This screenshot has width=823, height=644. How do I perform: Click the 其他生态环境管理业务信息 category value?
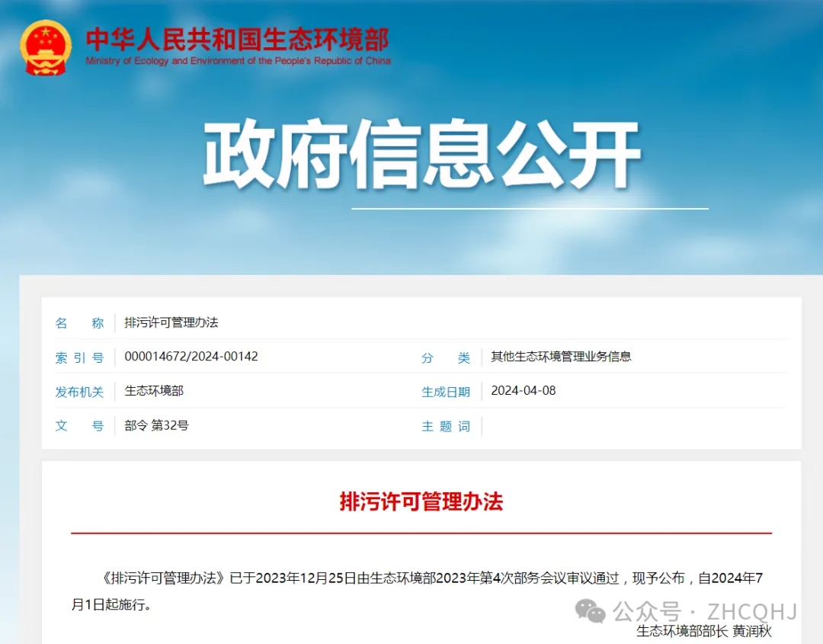pos(561,357)
